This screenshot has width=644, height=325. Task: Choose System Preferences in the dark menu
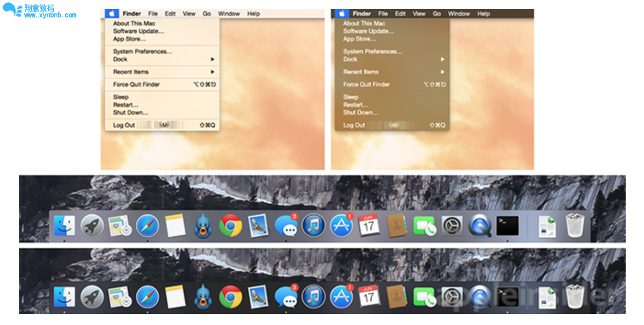pyautogui.click(x=373, y=51)
